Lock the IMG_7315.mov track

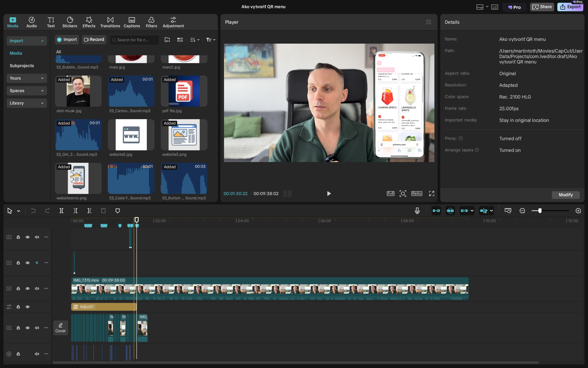18,288
